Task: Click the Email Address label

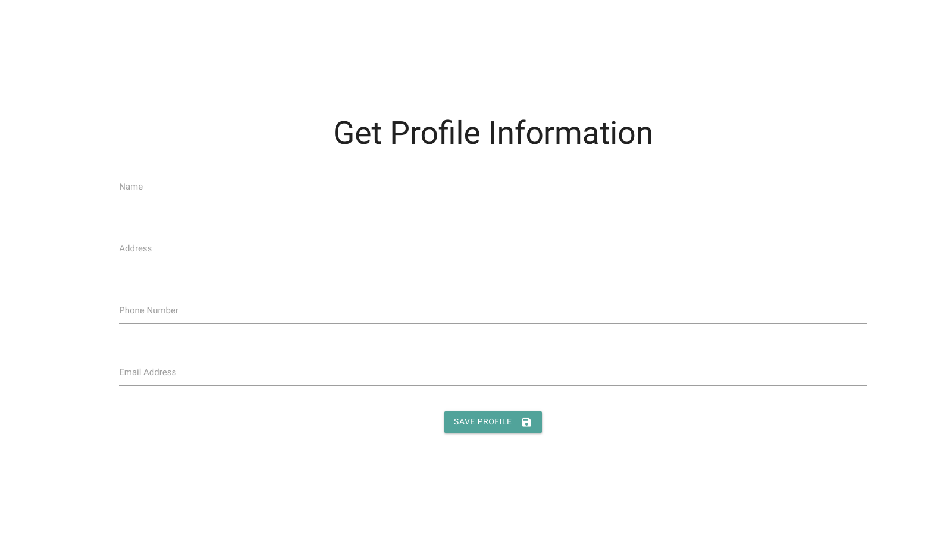Action: pos(147,372)
